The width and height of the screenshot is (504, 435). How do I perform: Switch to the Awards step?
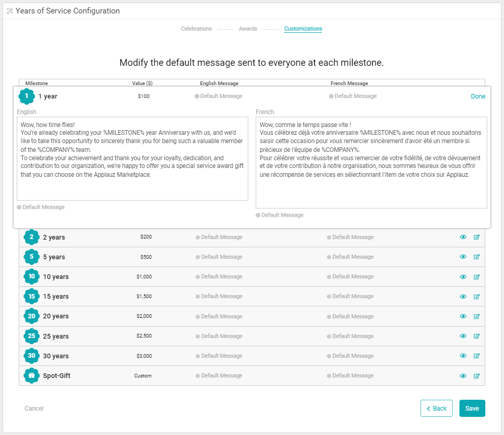point(248,29)
